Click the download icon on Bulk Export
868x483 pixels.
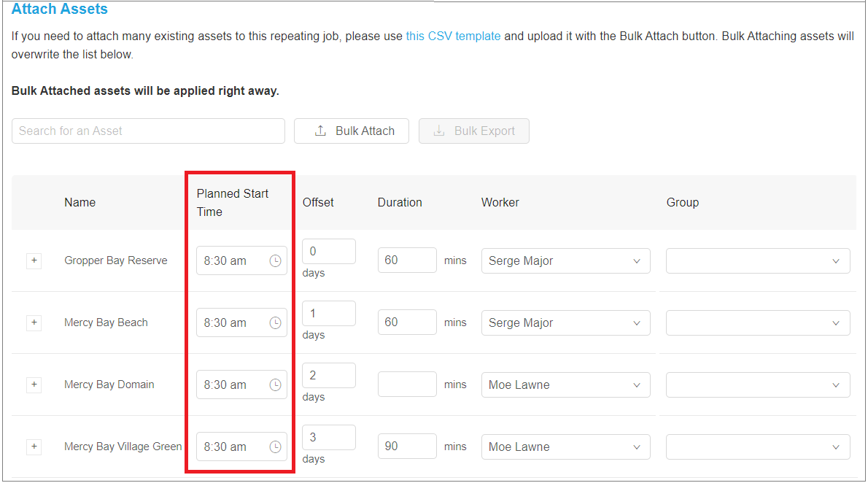(x=439, y=131)
